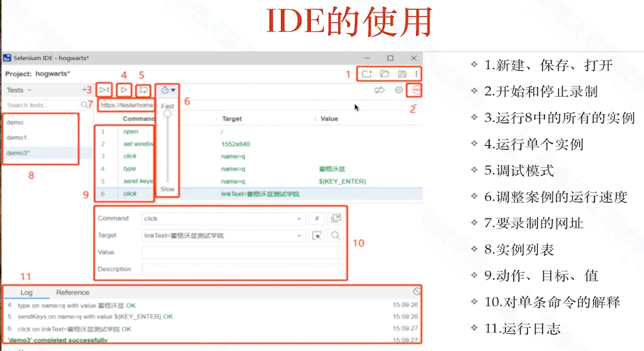Adjust the Fast/Slow speed slider handle
This screenshot has width=644, height=351.
[167, 113]
